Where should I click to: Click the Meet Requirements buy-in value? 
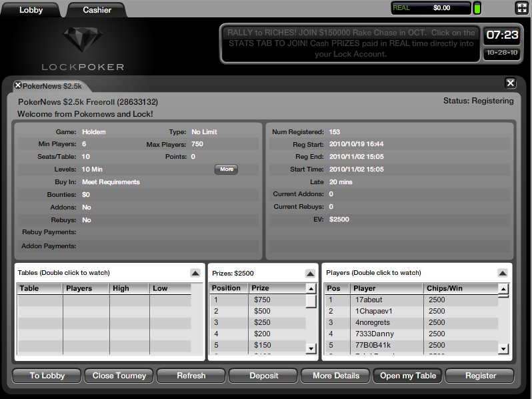111,182
